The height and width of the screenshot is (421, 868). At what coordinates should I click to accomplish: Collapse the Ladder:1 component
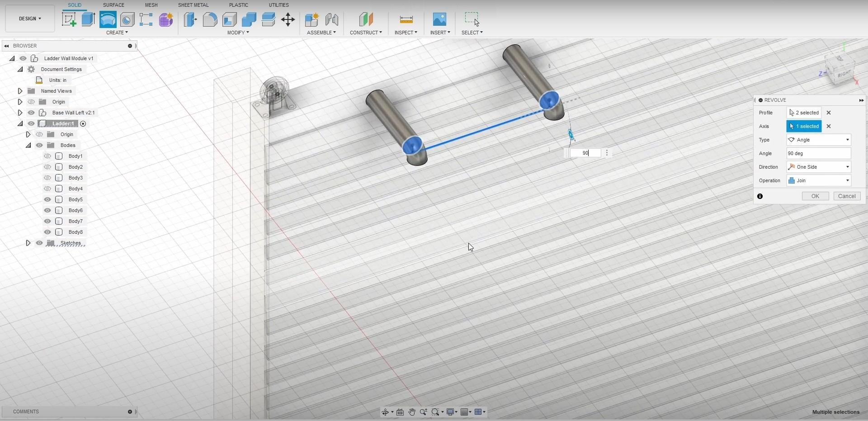pos(20,123)
